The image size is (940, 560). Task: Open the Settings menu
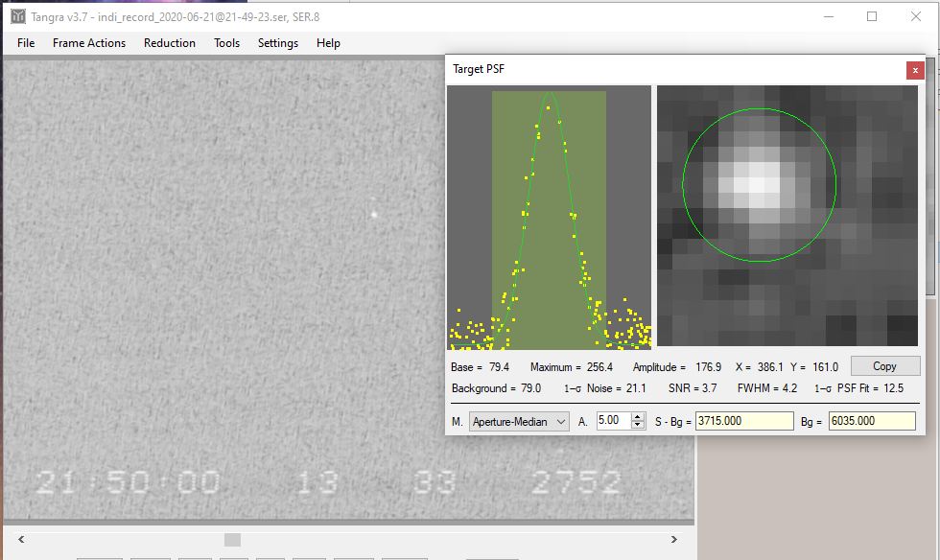pos(278,43)
